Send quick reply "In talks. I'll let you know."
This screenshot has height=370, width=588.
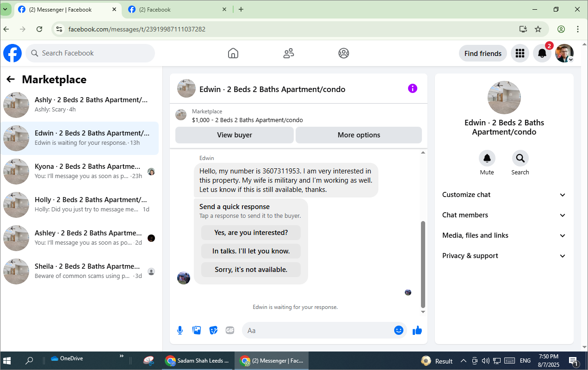click(251, 251)
